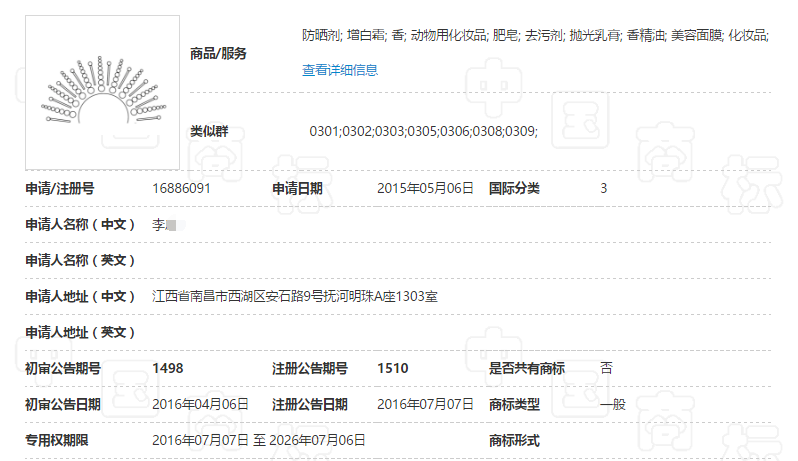Click the 是否共有商标 label
This screenshot has width=798, height=461.
[527, 368]
